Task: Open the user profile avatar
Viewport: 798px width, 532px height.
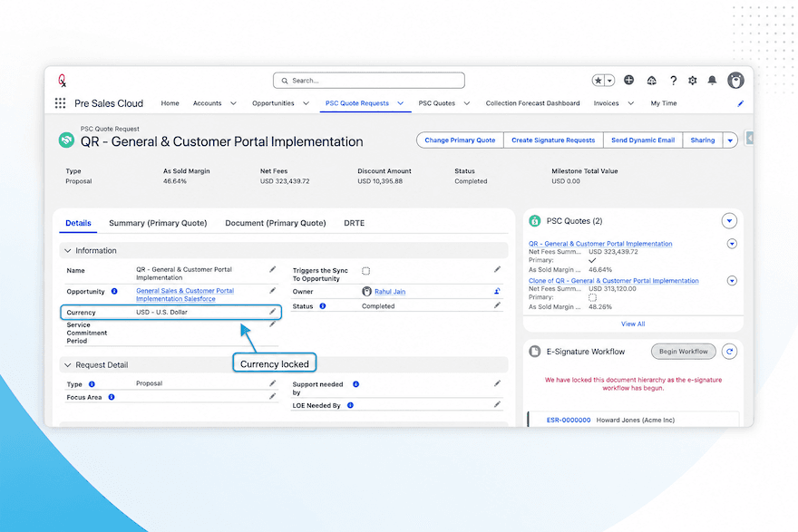Action: (x=735, y=80)
